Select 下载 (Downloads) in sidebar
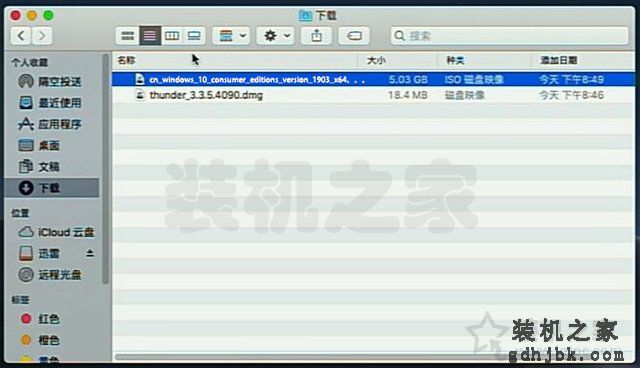This screenshot has height=368, width=640. pos(52,188)
